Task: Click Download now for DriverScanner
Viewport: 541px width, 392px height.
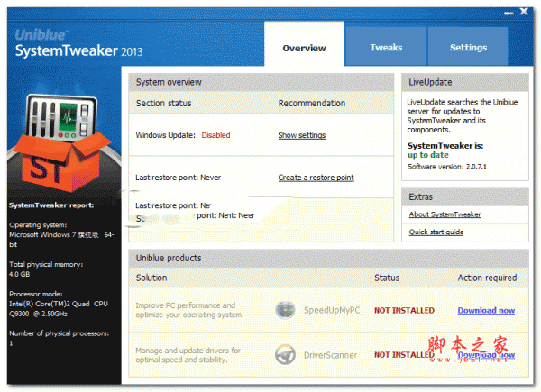Action: (486, 355)
